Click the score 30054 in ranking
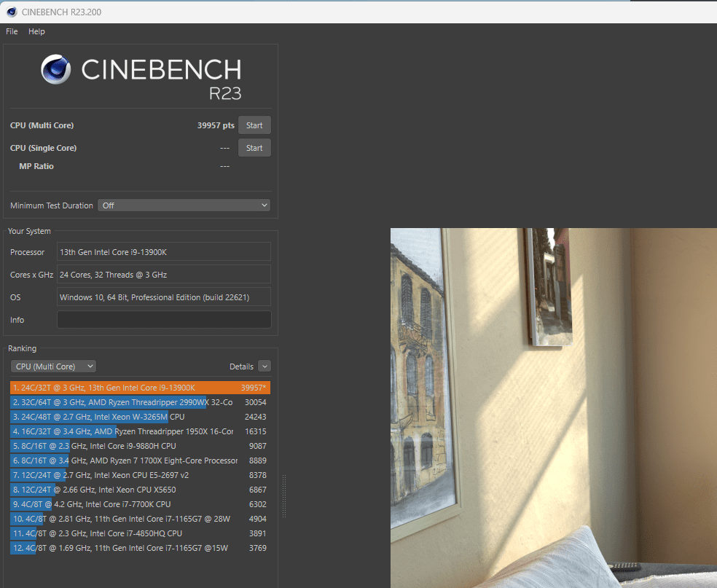Viewport: 717px width, 588px height. pos(256,402)
